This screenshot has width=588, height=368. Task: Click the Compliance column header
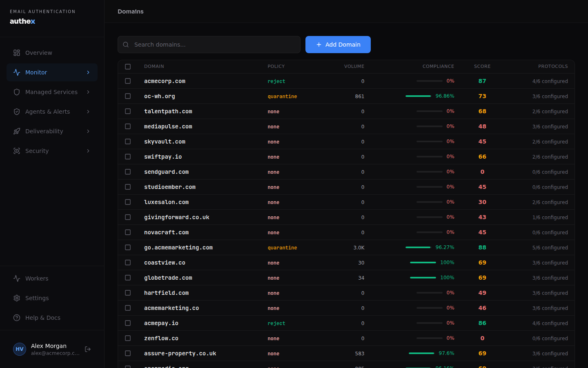click(438, 66)
